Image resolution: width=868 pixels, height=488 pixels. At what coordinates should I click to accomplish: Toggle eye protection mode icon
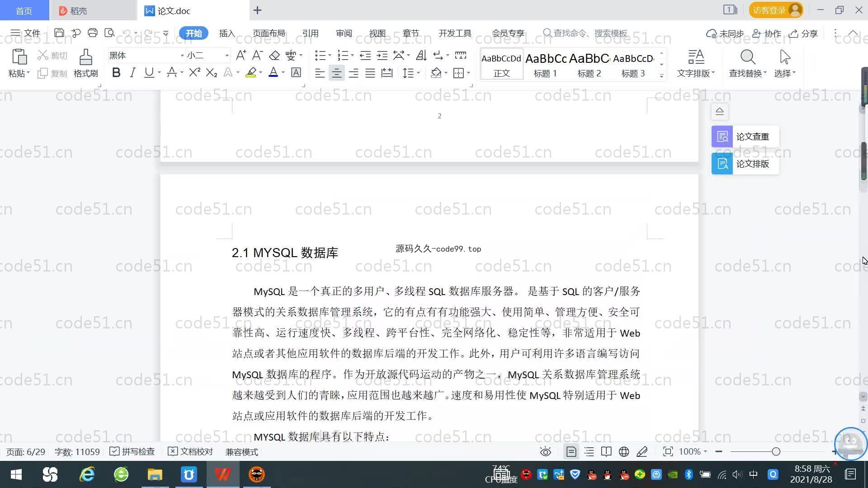(x=546, y=452)
